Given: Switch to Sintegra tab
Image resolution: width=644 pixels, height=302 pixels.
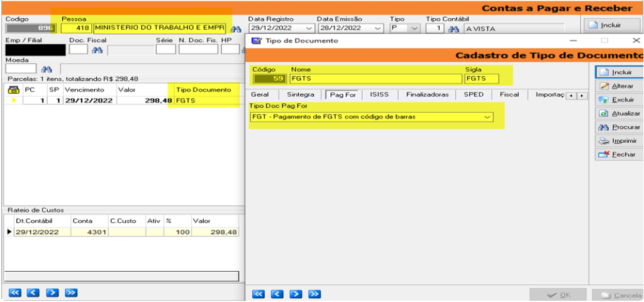Looking at the screenshot, I should click(x=301, y=94).
